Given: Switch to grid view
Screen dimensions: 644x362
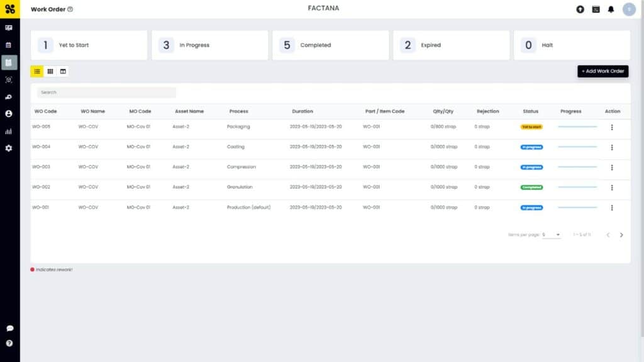Looking at the screenshot, I should [x=50, y=72].
